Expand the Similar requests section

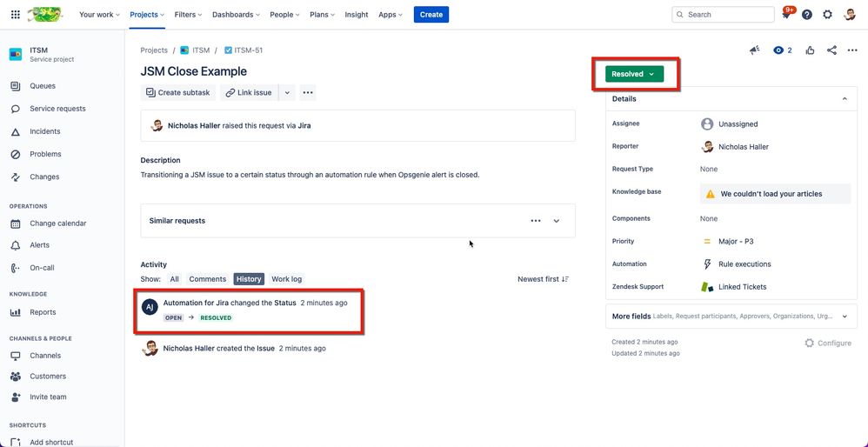tap(557, 221)
